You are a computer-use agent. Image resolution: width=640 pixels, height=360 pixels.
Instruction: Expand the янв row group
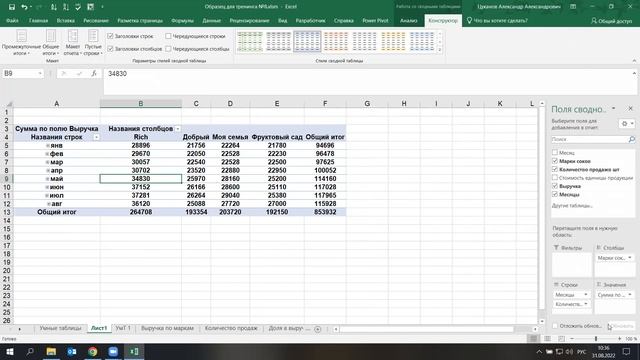pos(48,146)
